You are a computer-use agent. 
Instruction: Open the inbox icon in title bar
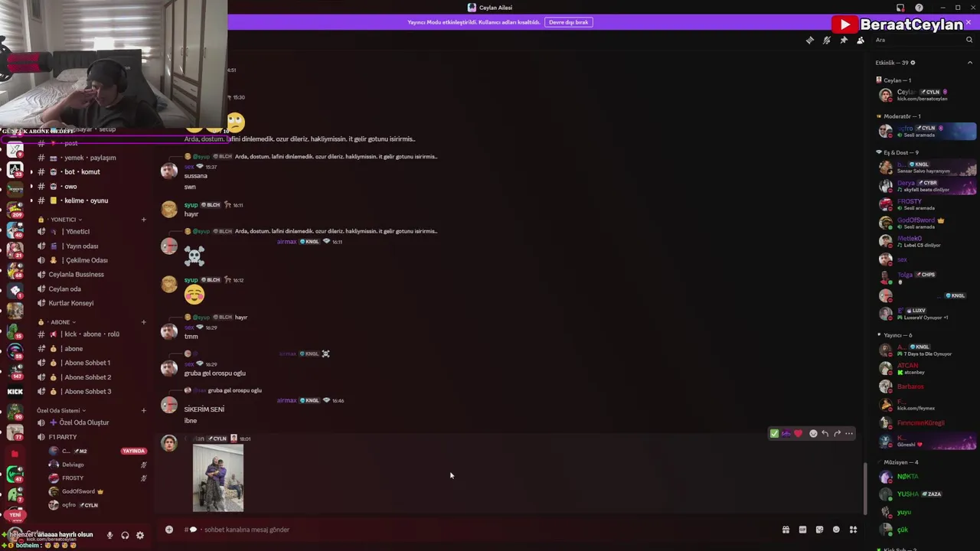pyautogui.click(x=900, y=8)
